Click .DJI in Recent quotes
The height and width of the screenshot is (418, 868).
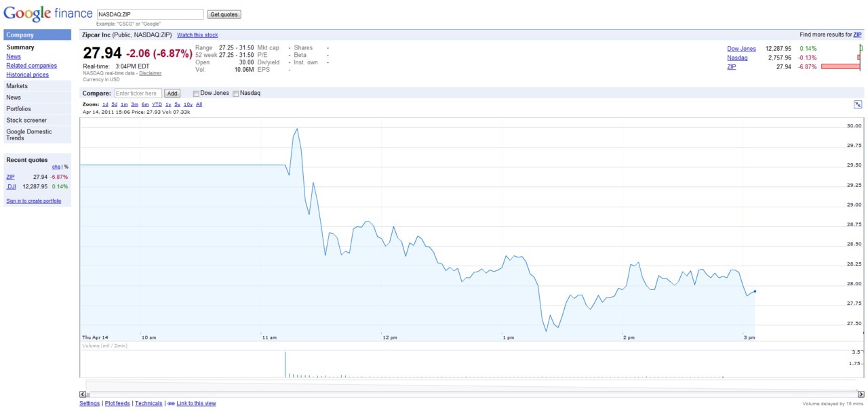pos(11,186)
